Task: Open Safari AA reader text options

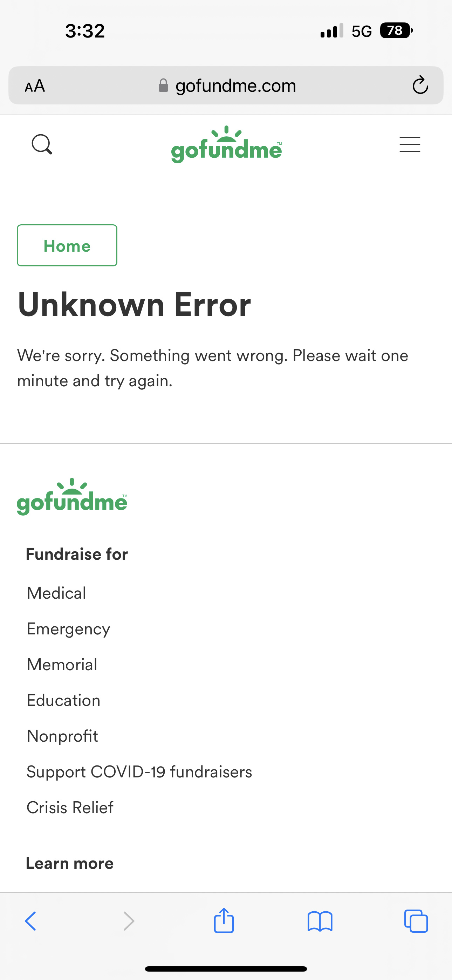Action: (35, 86)
